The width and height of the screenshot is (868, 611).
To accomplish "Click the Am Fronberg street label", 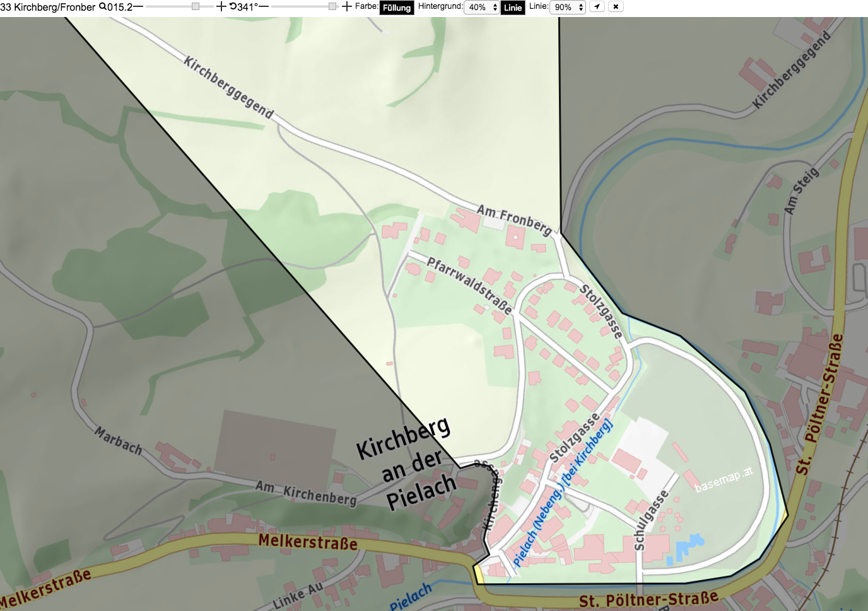I will pos(514,219).
